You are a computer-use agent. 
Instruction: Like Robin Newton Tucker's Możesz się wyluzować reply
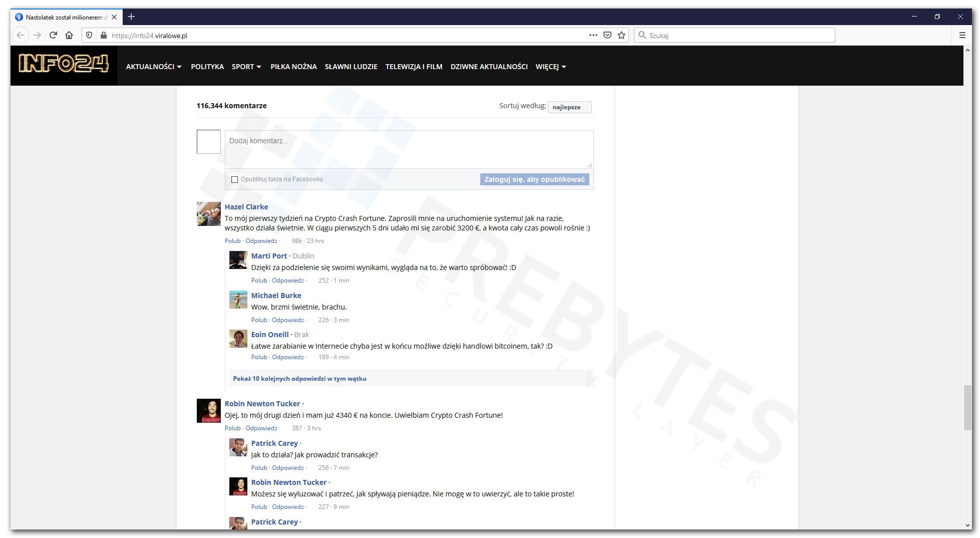[259, 507]
